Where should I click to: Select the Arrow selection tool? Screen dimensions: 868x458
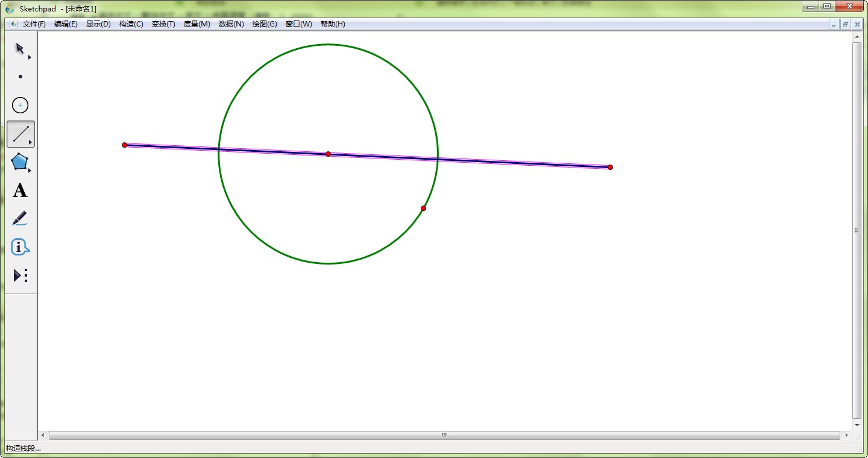coord(20,48)
